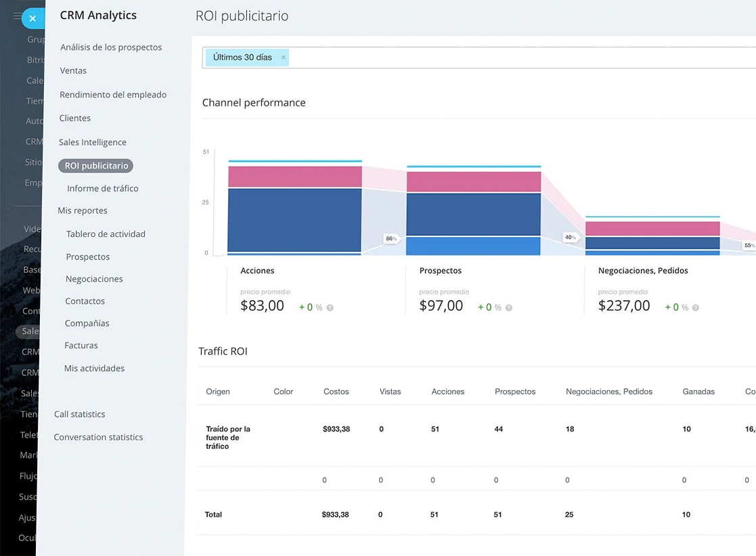The height and width of the screenshot is (556, 756).
Task: Click the pink segment of Acciones bar
Action: pos(294,177)
